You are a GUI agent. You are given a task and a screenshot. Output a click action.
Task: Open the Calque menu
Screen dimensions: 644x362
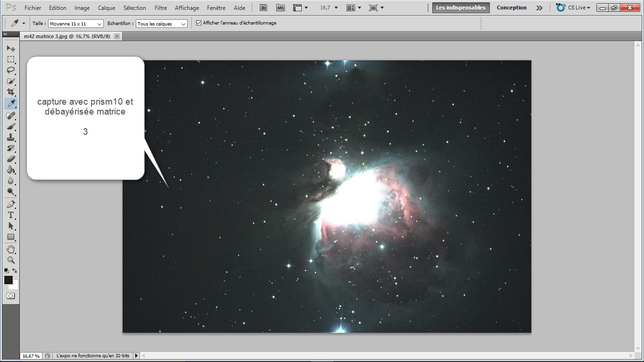point(107,8)
